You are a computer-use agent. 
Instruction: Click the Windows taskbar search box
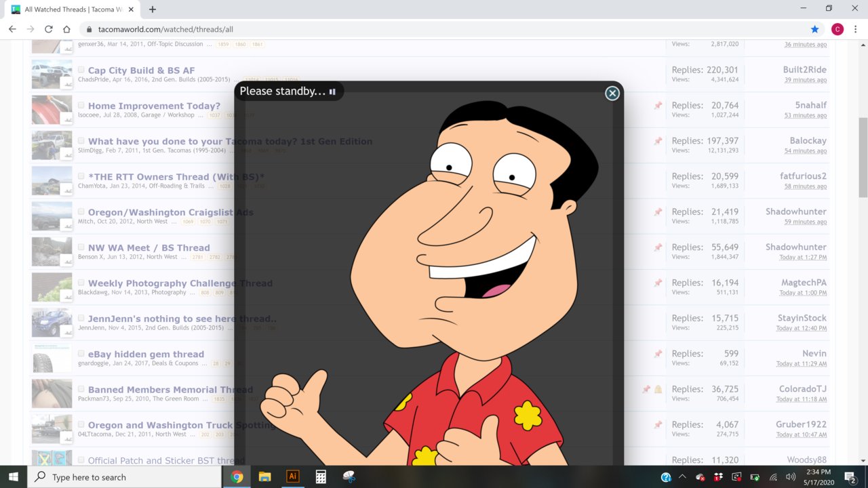tap(125, 477)
